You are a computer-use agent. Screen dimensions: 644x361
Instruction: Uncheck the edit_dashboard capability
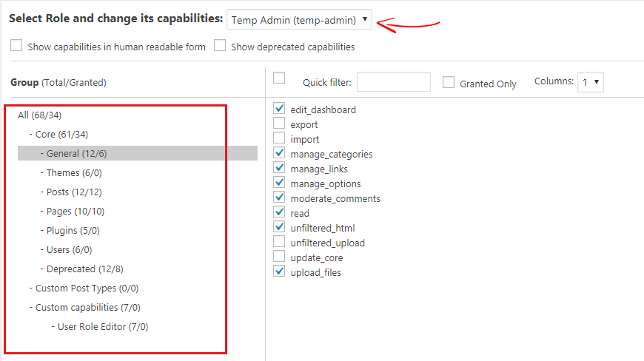tap(279, 109)
